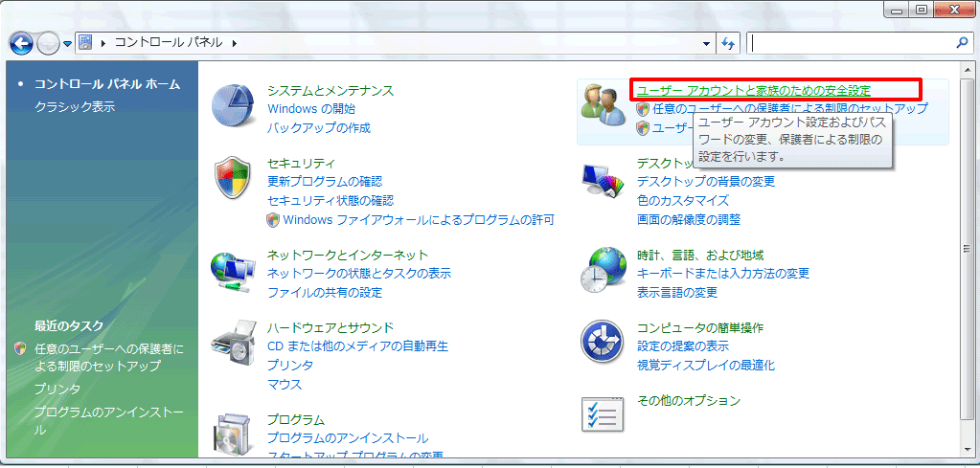Image resolution: width=980 pixels, height=468 pixels.
Task: Open デスクトップの背景の変更 link
Action: pos(706,182)
